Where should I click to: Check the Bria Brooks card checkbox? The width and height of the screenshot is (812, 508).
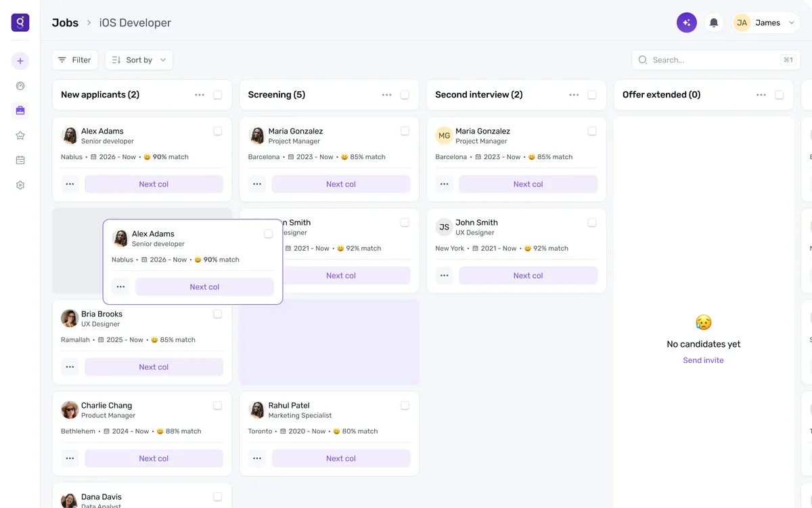coord(217,314)
